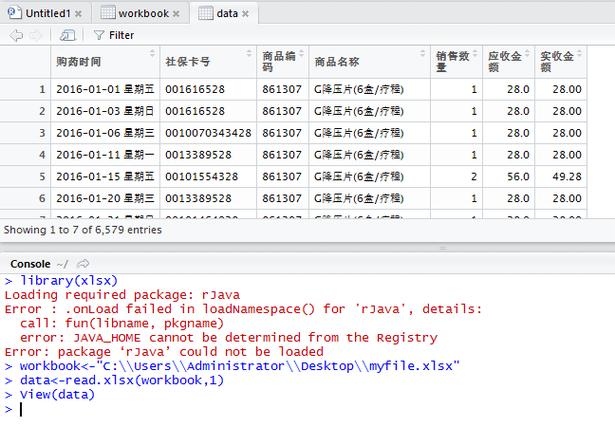Select cell 2016-01-11 星期一
Image resolution: width=615 pixels, height=427 pixels.
(105, 155)
